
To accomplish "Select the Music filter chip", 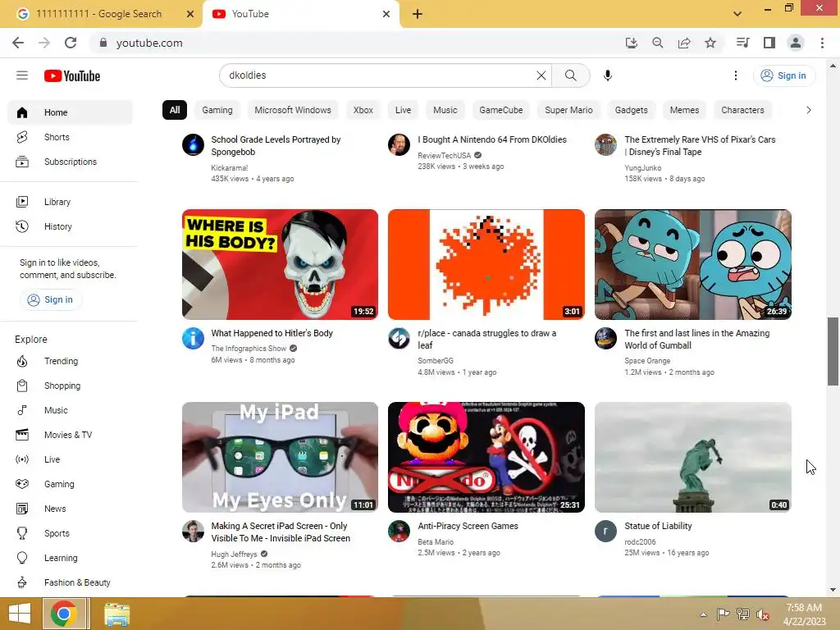I will click(445, 110).
